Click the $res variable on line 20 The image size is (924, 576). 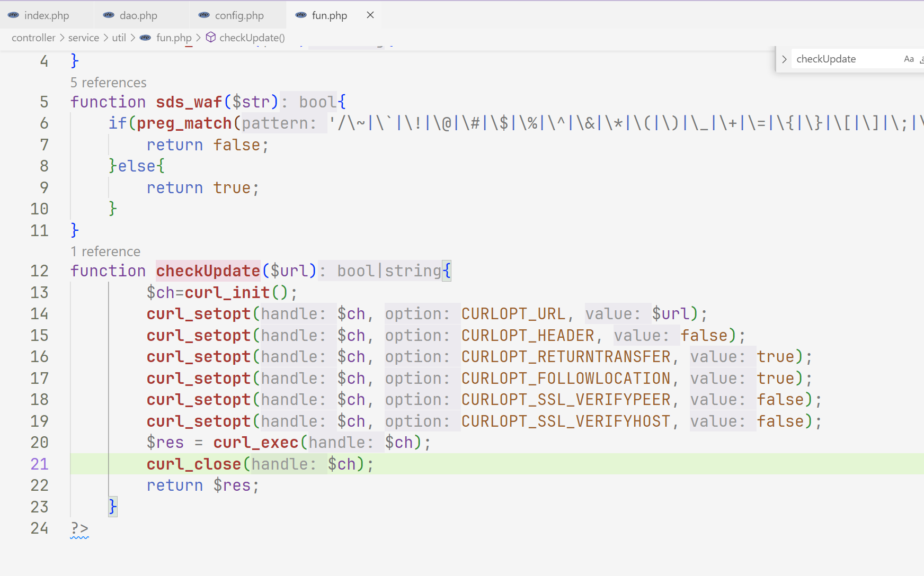click(x=165, y=443)
